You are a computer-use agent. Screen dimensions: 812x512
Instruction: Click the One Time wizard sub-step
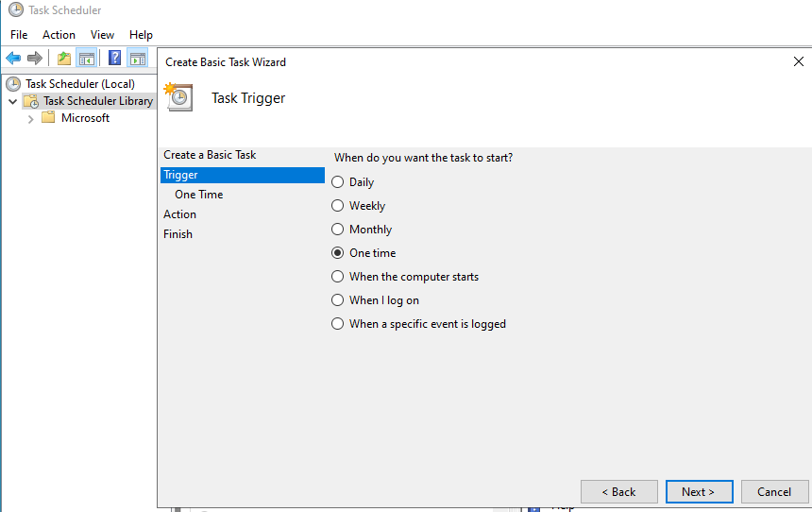click(199, 195)
